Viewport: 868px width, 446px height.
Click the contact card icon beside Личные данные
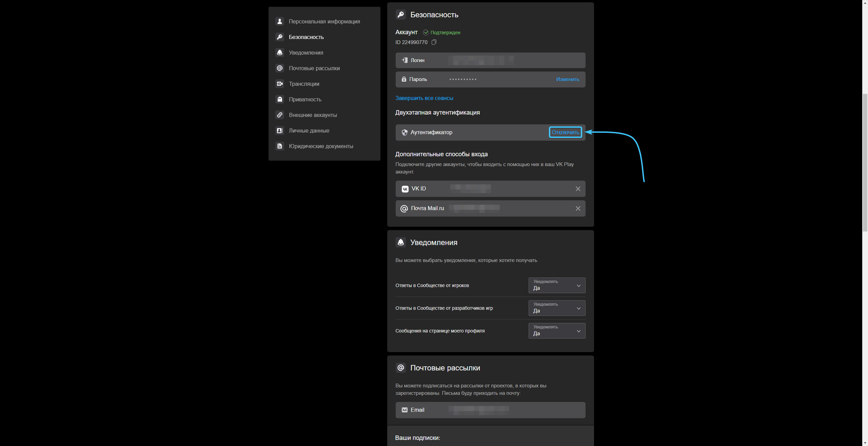pyautogui.click(x=280, y=130)
